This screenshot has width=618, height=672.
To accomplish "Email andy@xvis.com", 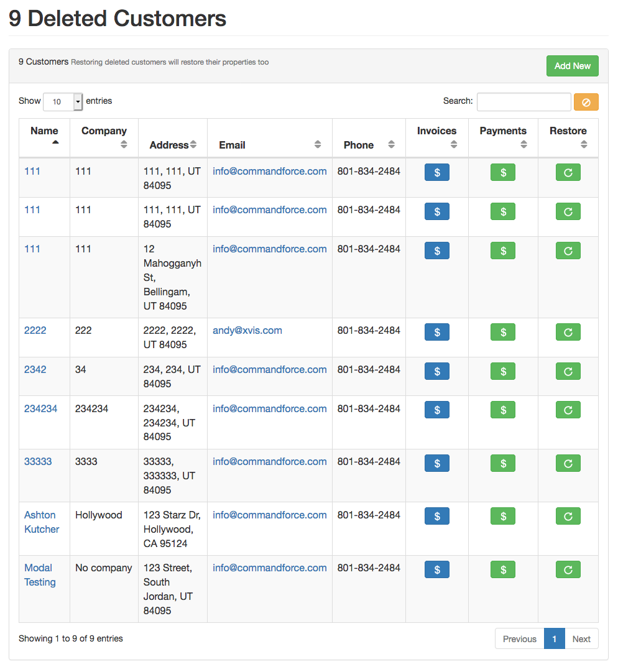I will (247, 331).
